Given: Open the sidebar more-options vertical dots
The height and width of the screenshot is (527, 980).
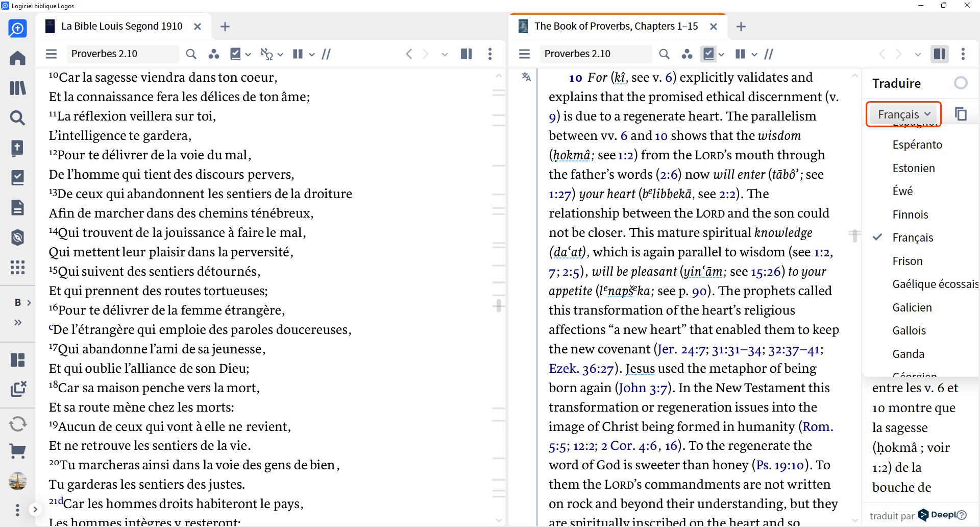Looking at the screenshot, I should 17,510.
